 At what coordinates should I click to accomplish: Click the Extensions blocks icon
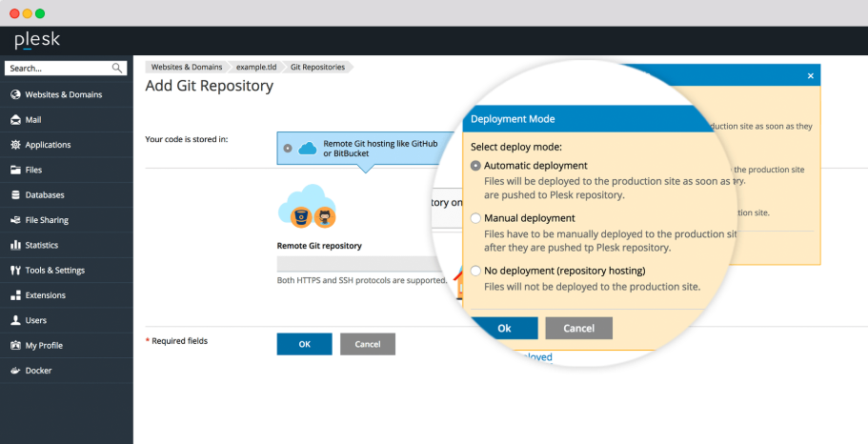tap(15, 295)
